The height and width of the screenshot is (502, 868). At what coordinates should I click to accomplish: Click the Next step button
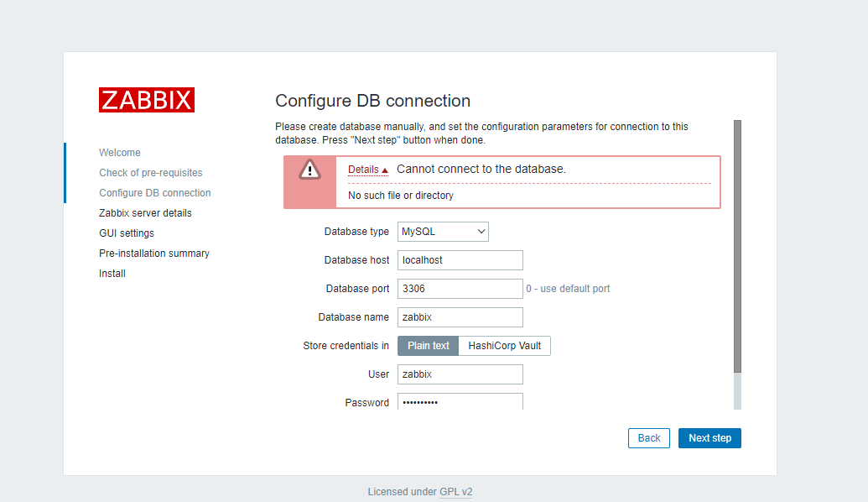click(709, 438)
